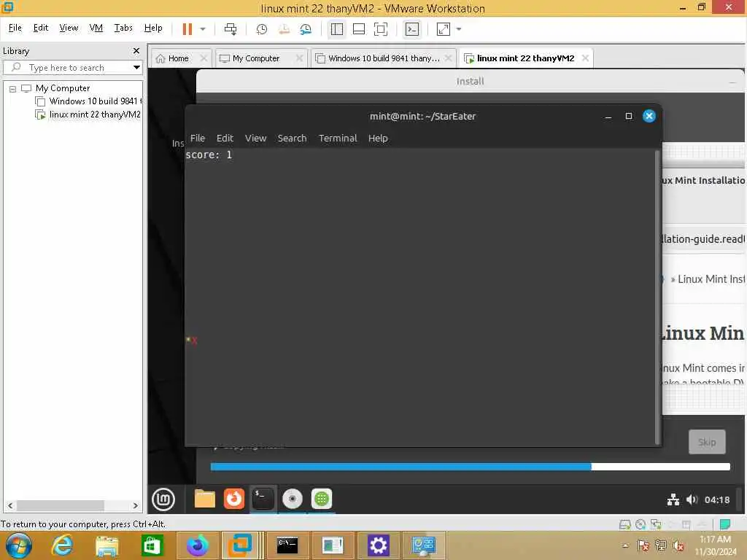
Task: Collapse the My Computer tree node
Action: coord(13,88)
